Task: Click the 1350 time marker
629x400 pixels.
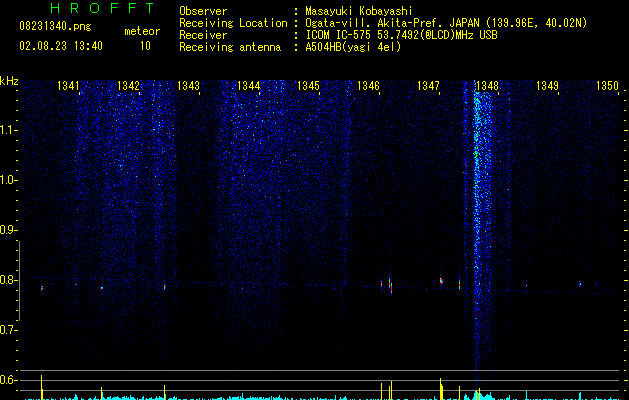Action: [607, 86]
